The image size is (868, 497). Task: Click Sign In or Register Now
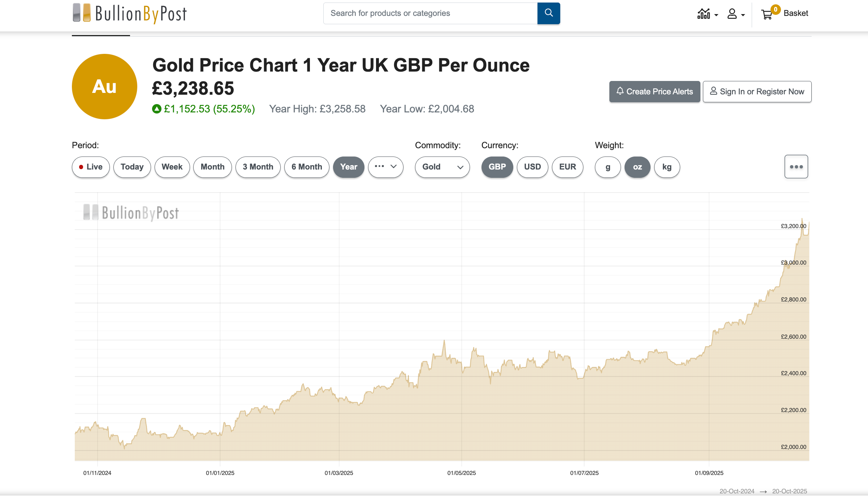pyautogui.click(x=757, y=91)
